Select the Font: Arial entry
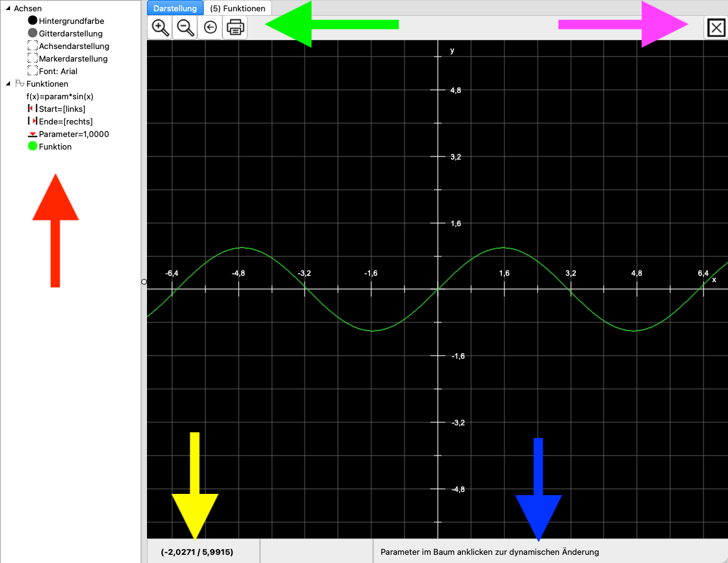This screenshot has width=728, height=563. pyautogui.click(x=58, y=71)
